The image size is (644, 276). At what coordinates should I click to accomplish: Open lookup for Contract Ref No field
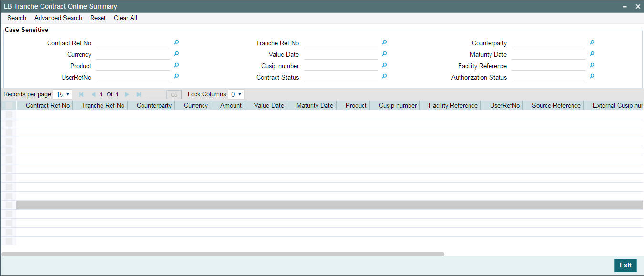pos(176,42)
